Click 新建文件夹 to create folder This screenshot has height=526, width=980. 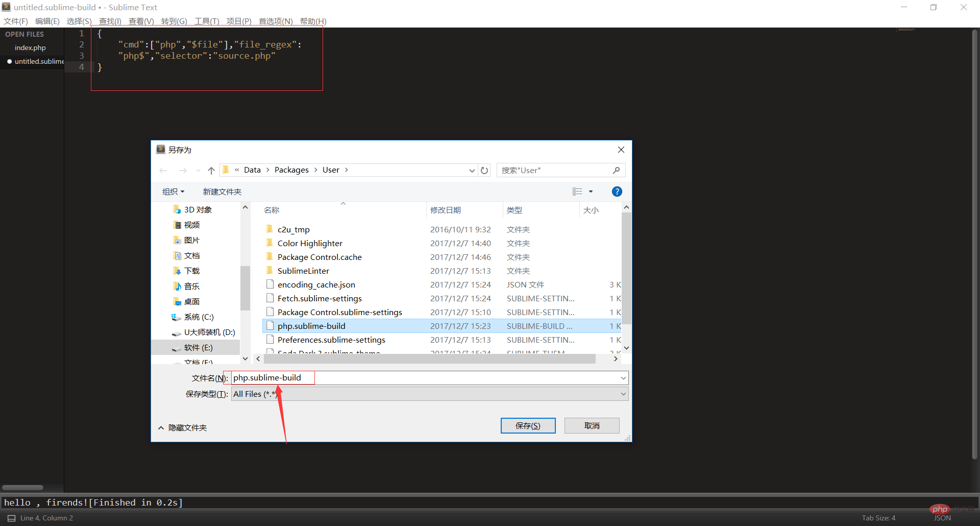pos(222,192)
